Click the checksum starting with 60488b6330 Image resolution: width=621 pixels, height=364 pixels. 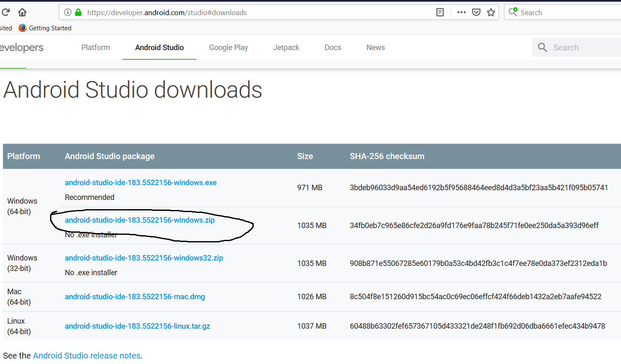point(478,326)
